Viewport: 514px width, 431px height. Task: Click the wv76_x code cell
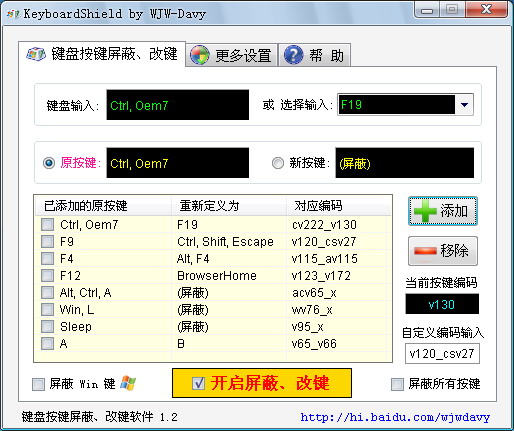tap(312, 310)
